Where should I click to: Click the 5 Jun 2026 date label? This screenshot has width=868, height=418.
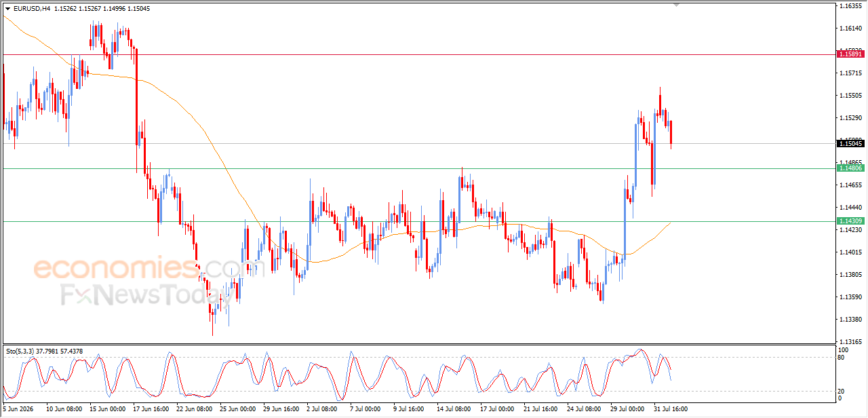point(18,409)
